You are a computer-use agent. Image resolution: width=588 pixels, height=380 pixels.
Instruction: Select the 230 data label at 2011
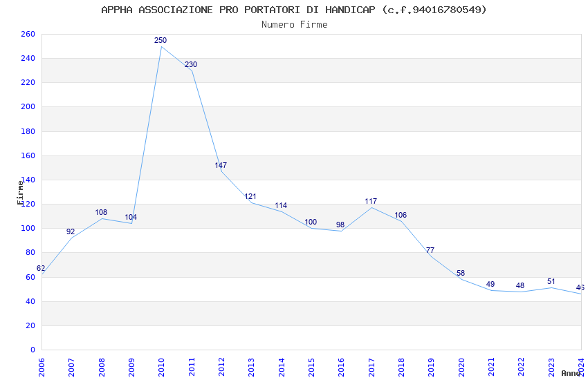point(191,64)
